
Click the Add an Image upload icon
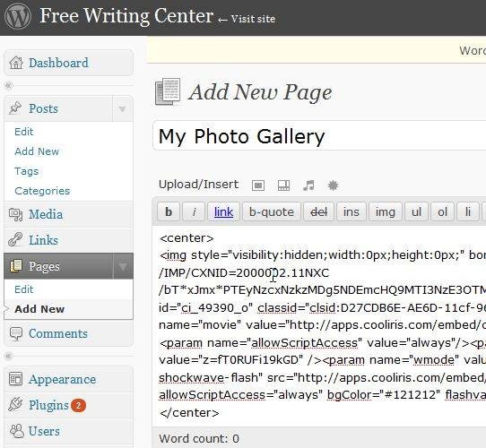coord(258,185)
